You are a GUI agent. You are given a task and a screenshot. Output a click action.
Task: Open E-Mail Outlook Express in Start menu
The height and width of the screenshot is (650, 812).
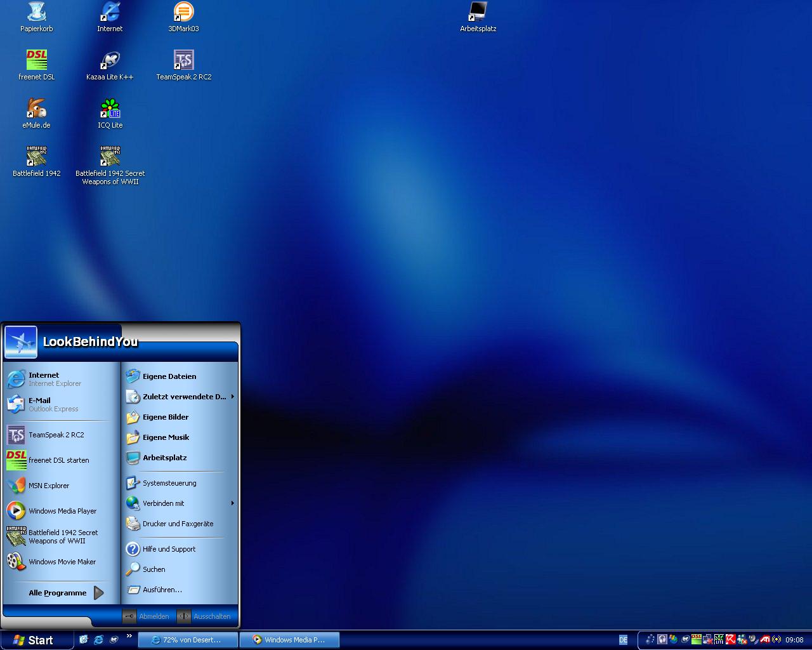tap(62, 404)
